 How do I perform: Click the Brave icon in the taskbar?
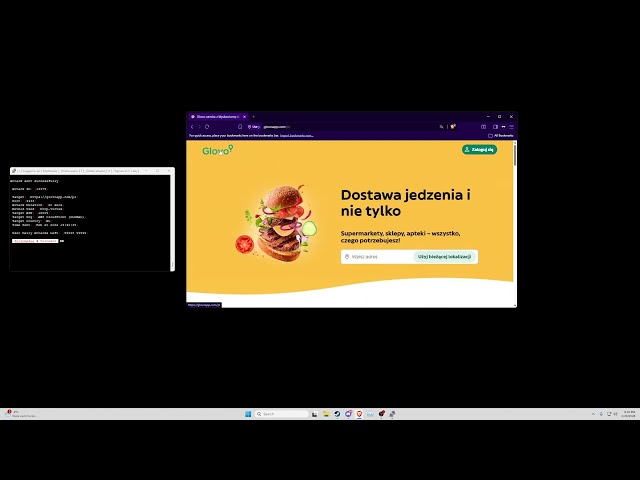(x=360, y=413)
